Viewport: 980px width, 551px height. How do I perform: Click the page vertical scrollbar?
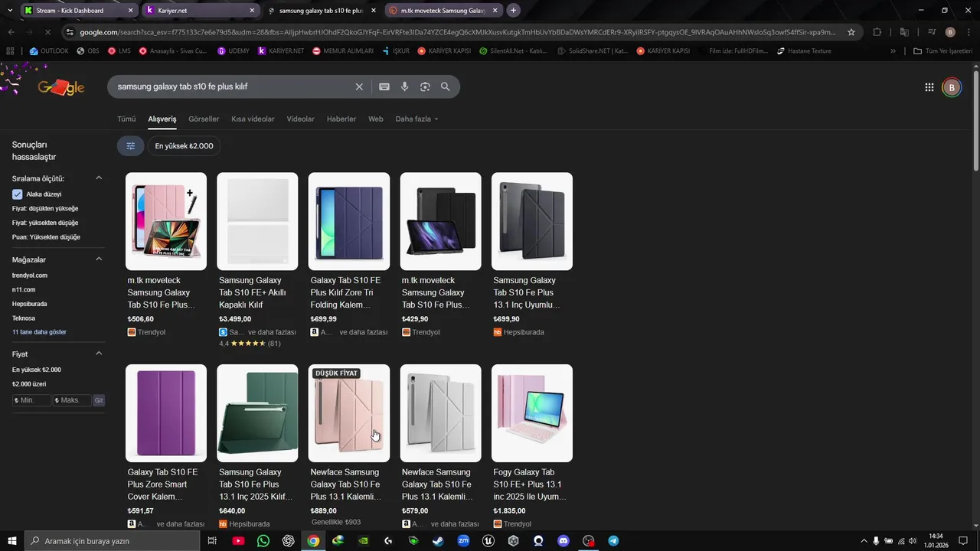[x=975, y=120]
